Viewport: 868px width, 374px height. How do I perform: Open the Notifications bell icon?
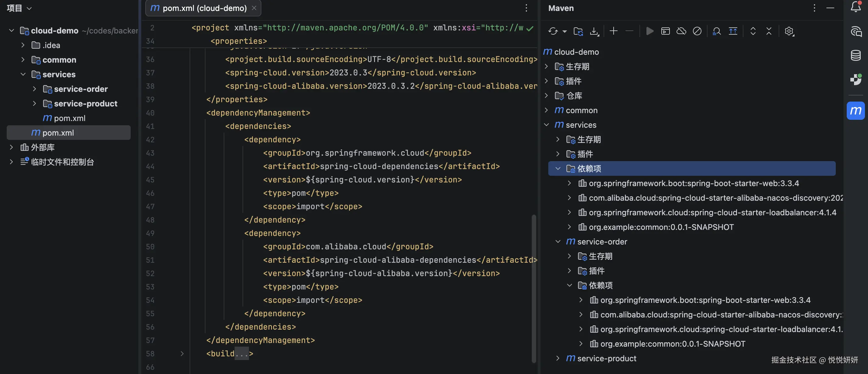[x=856, y=7]
